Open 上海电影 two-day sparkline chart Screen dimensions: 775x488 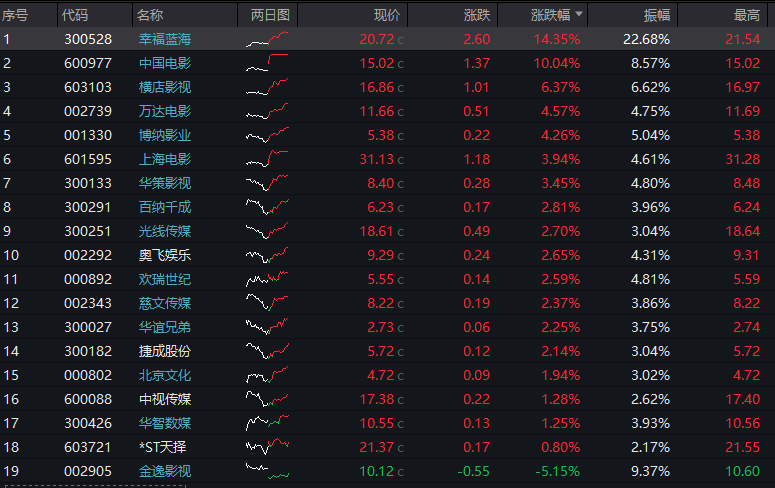point(267,159)
